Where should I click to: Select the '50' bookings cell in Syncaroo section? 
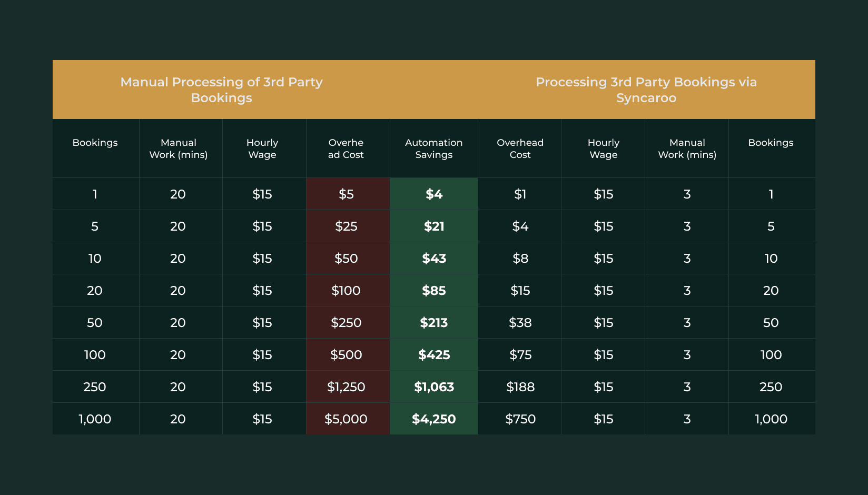click(771, 323)
